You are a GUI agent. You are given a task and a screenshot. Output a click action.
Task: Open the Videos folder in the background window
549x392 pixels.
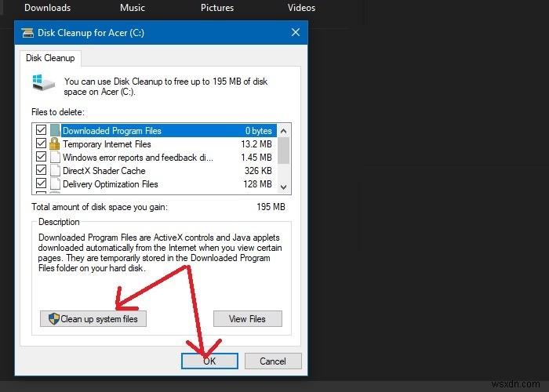point(301,8)
